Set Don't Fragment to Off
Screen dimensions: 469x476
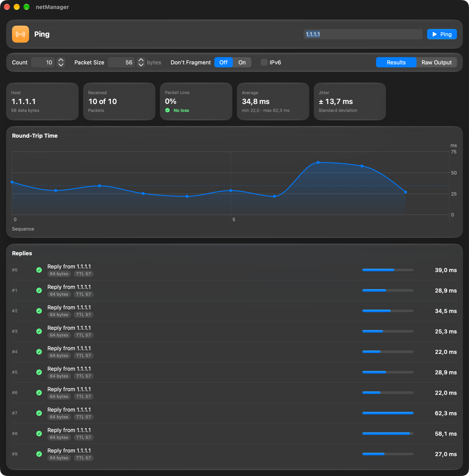[224, 63]
